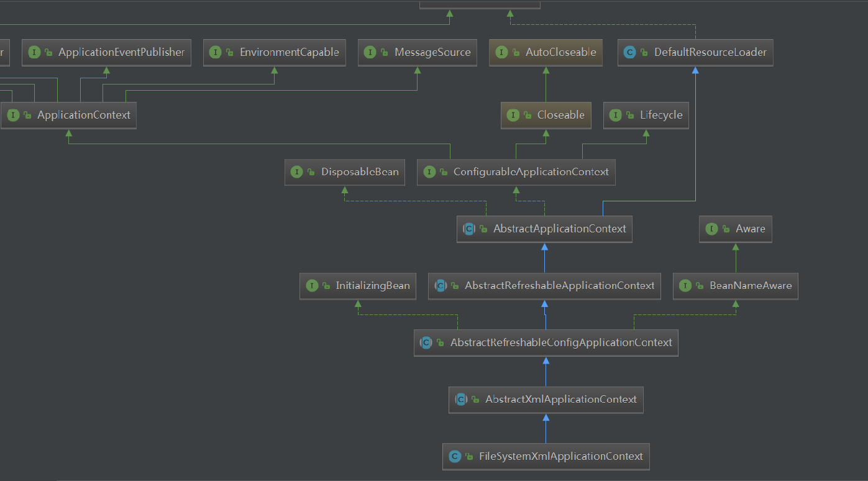The height and width of the screenshot is (481, 868).
Task: Select the InitializingBean label text
Action: [x=373, y=286]
